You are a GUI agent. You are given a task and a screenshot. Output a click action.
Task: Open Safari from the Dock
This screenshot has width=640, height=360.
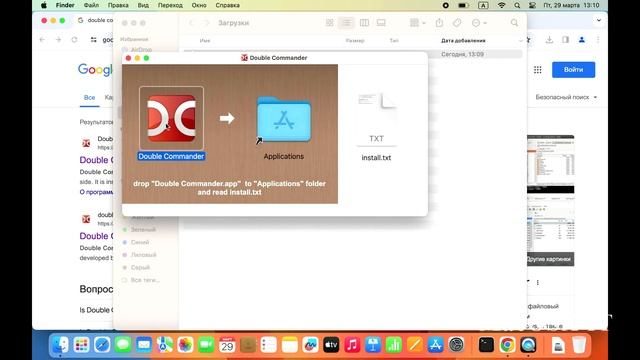[x=102, y=345]
